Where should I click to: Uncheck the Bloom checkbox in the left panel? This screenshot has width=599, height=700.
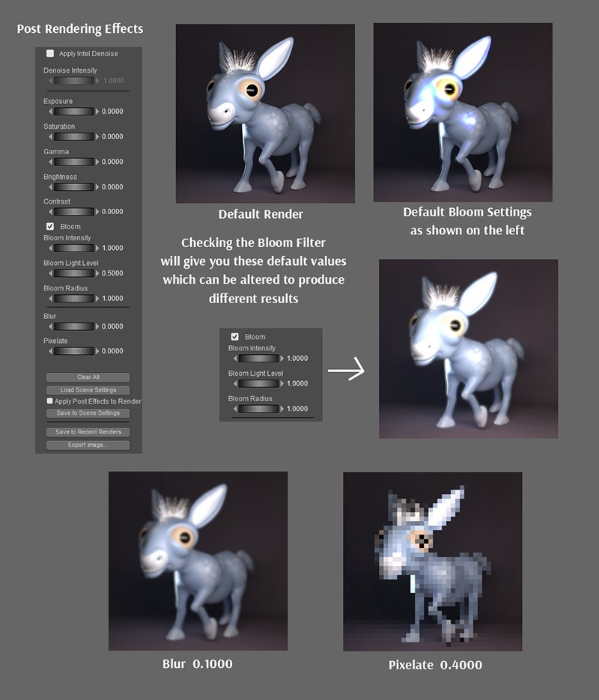point(50,226)
